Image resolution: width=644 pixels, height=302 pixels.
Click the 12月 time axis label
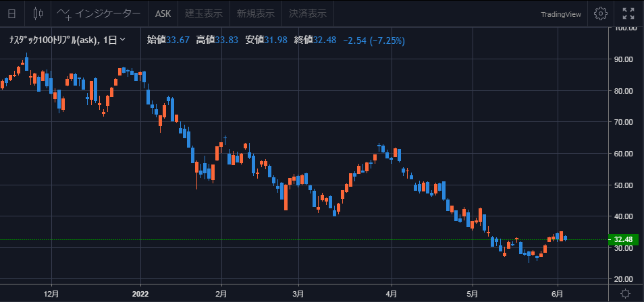pos(51,294)
